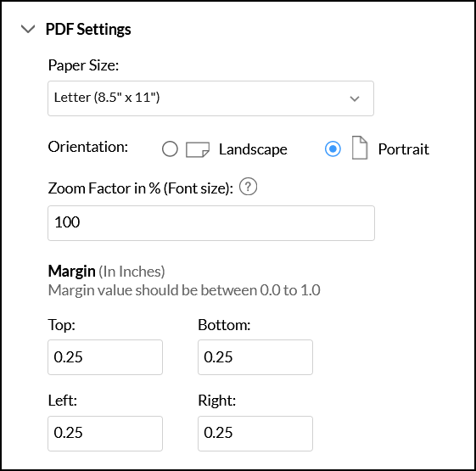This screenshot has width=476, height=471.
Task: Select the Landscape radio button
Action: click(x=170, y=149)
